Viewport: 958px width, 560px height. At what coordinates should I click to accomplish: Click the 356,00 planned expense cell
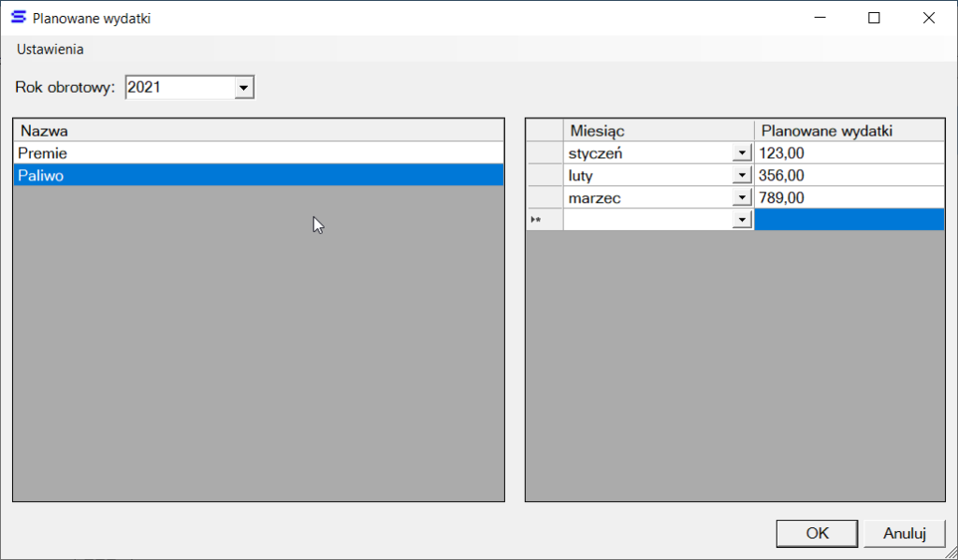pos(848,175)
